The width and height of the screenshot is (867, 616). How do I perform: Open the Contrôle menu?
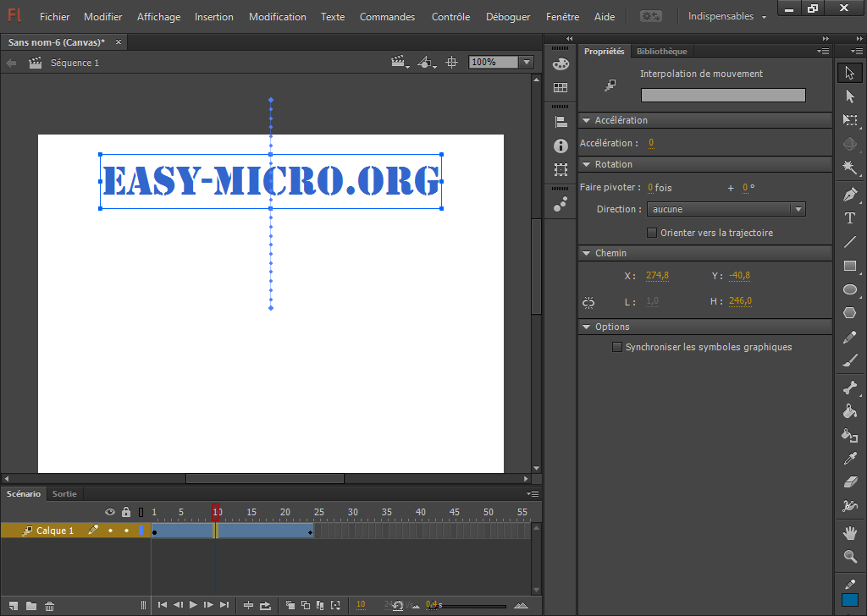[450, 17]
